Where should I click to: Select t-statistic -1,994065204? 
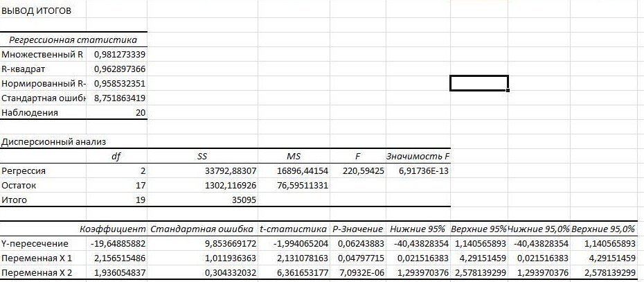tap(294, 243)
